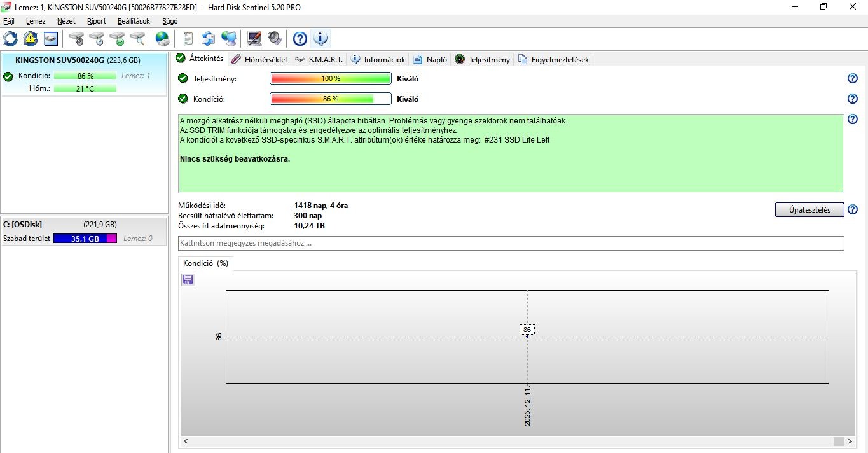Click the chart horizontal scrollbar right arrow

850,441
